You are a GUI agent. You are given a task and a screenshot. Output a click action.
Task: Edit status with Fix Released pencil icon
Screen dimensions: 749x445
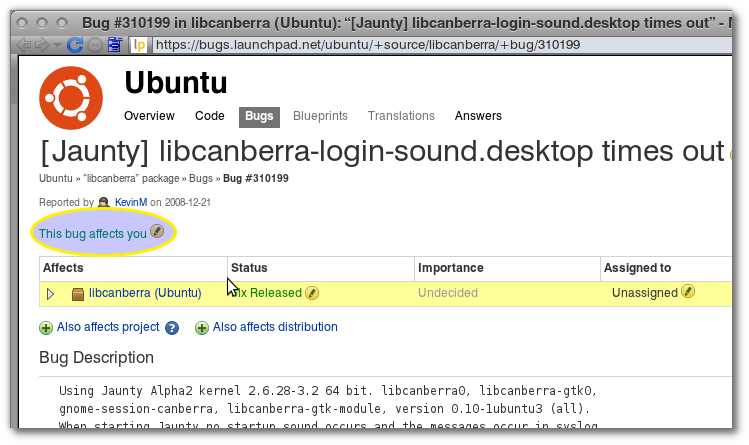312,293
